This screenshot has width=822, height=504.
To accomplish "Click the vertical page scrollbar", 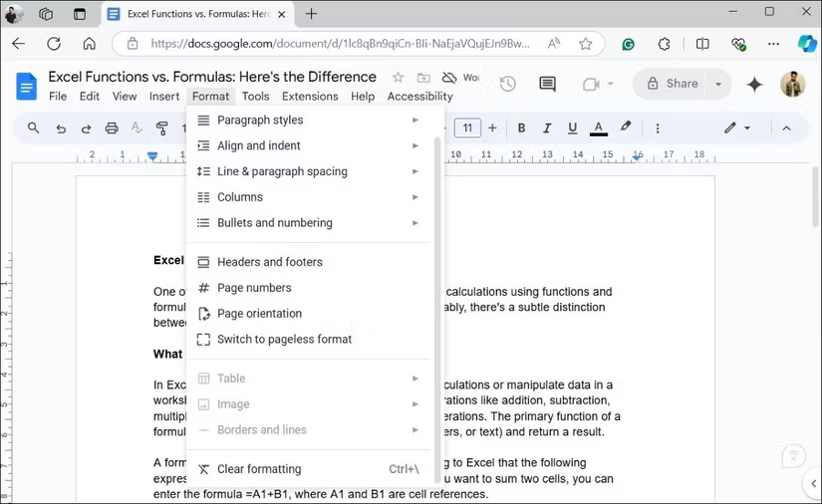I will pos(815,197).
